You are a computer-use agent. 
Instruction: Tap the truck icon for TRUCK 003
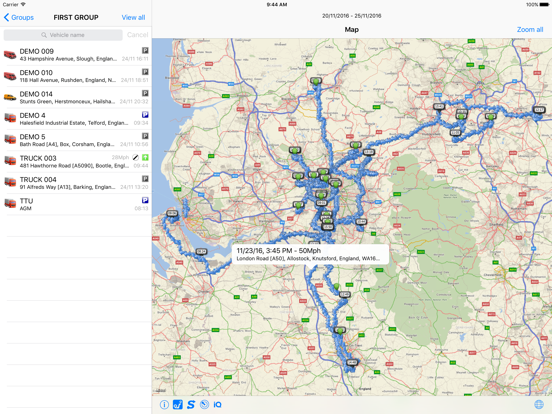(10, 161)
